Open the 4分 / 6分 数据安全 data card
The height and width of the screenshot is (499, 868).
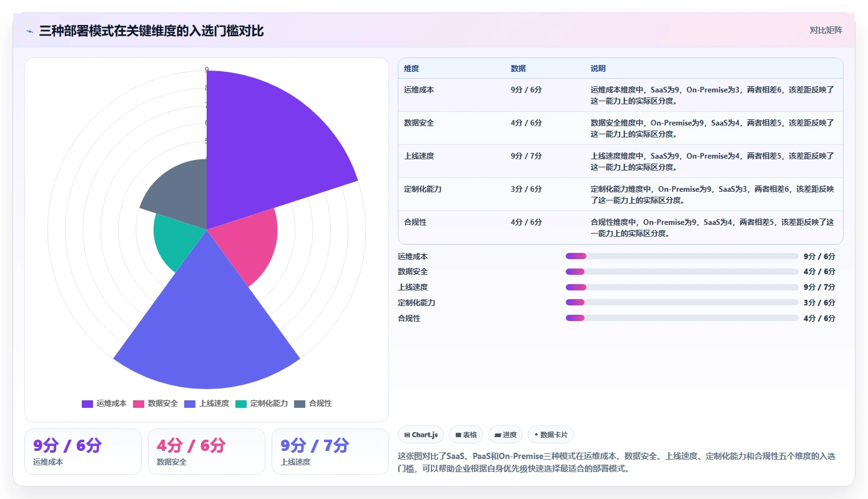207,452
